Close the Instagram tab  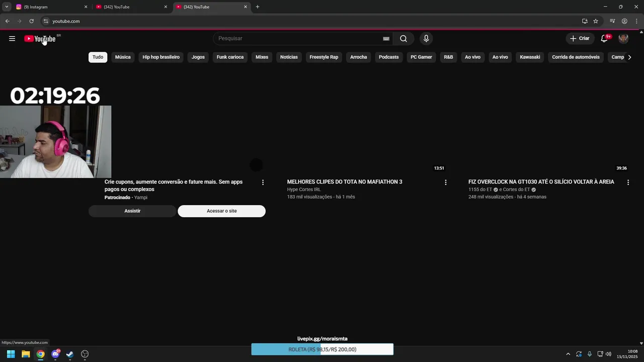coord(86,7)
